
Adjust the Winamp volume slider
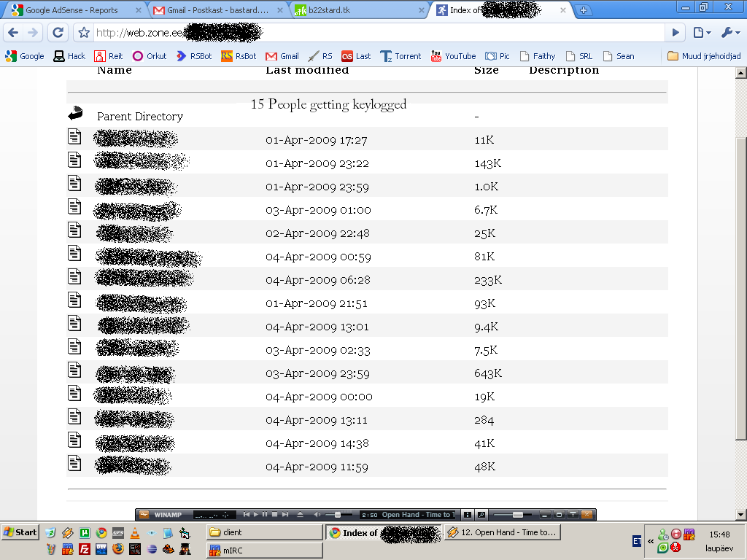click(337, 513)
